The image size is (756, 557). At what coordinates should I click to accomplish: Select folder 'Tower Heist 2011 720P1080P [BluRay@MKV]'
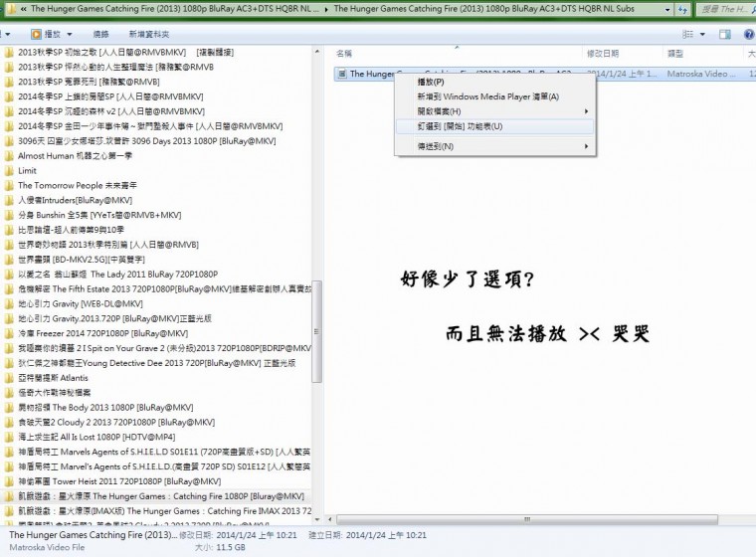click(x=119, y=481)
